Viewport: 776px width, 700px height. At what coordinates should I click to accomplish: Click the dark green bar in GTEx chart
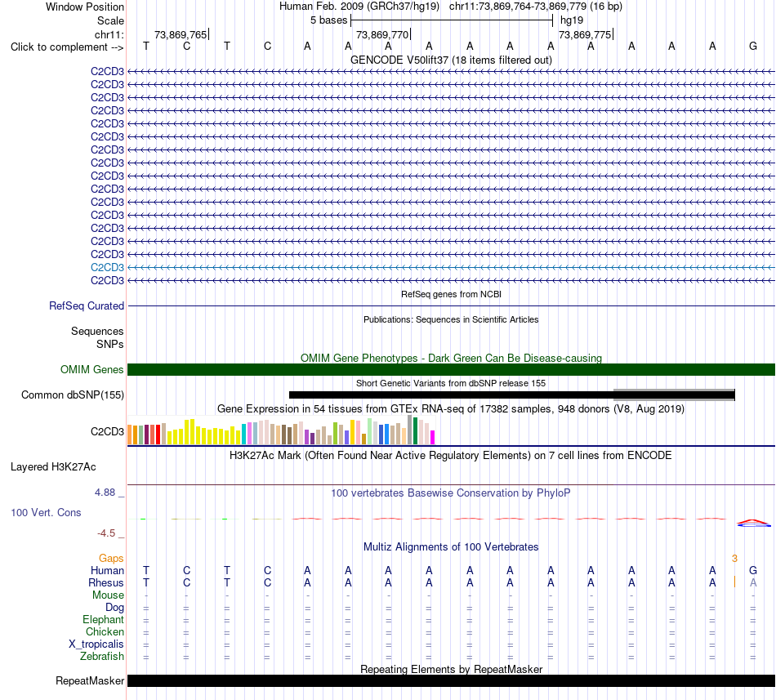[x=415, y=431]
